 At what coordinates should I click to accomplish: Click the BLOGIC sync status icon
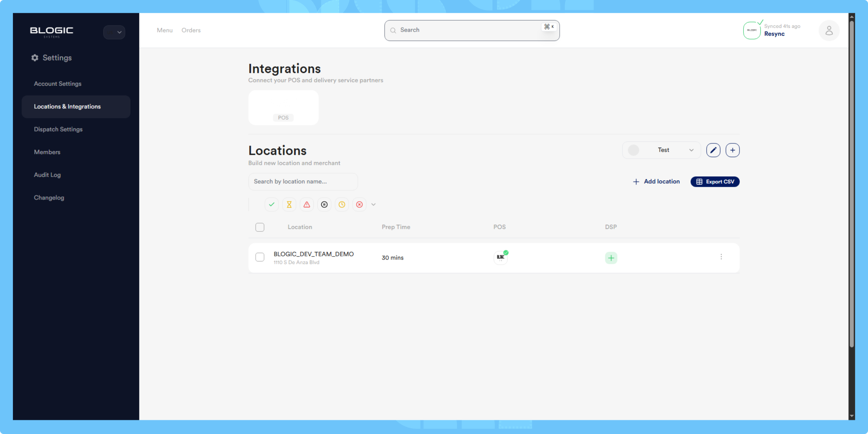pyautogui.click(x=752, y=30)
